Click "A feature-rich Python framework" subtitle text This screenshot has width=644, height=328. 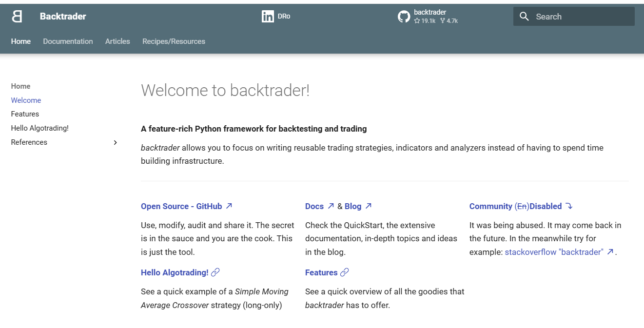click(254, 129)
